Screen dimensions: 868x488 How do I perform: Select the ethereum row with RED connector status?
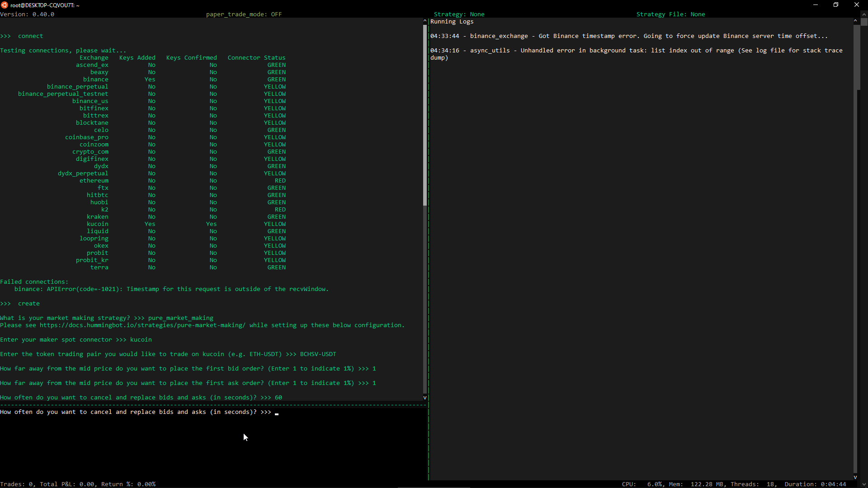click(94, 180)
